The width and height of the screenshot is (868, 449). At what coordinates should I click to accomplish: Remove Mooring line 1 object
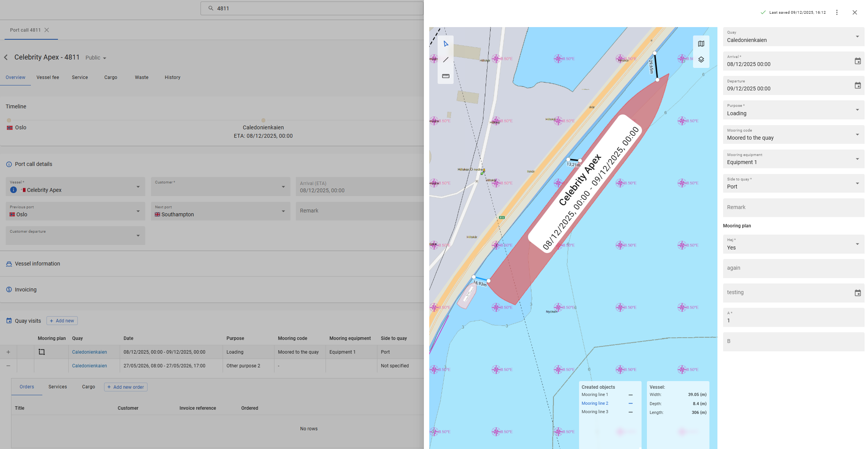click(631, 395)
